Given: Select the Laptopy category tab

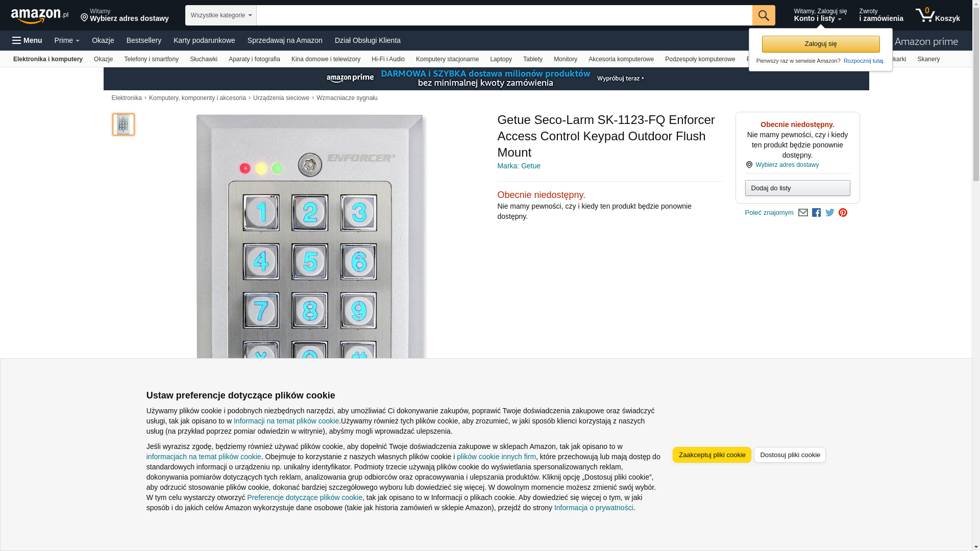Looking at the screenshot, I should coord(501,59).
